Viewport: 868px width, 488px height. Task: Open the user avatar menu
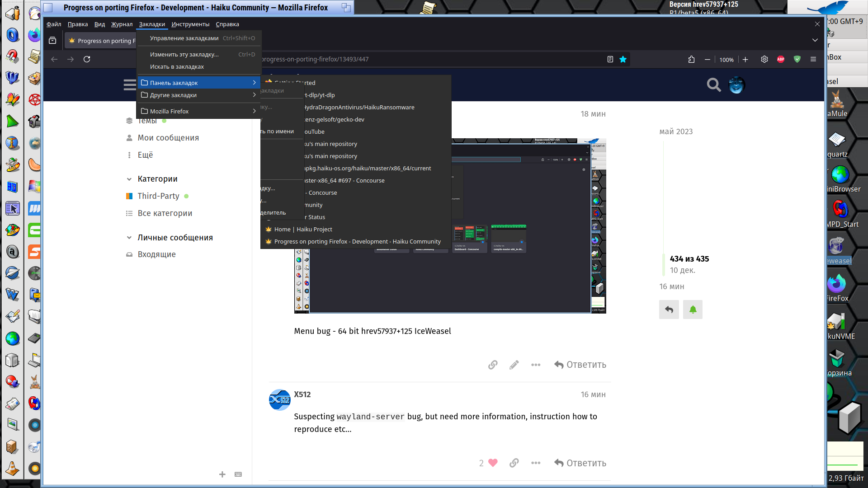pyautogui.click(x=736, y=85)
